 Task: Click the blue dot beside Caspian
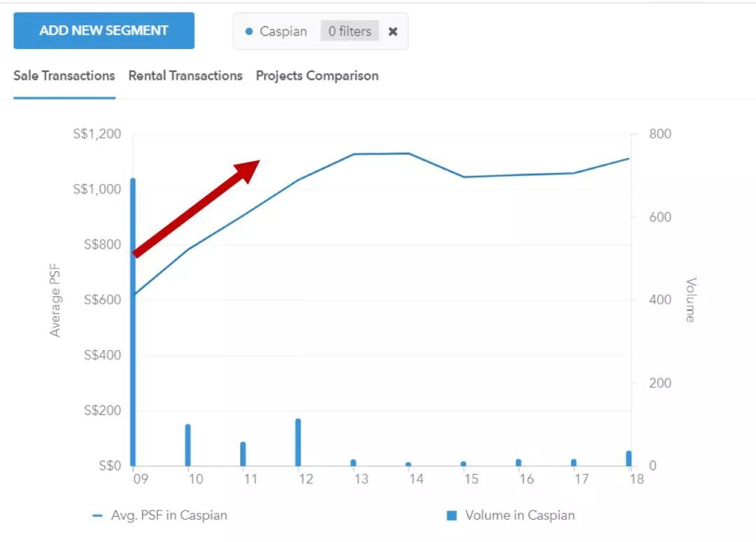249,32
